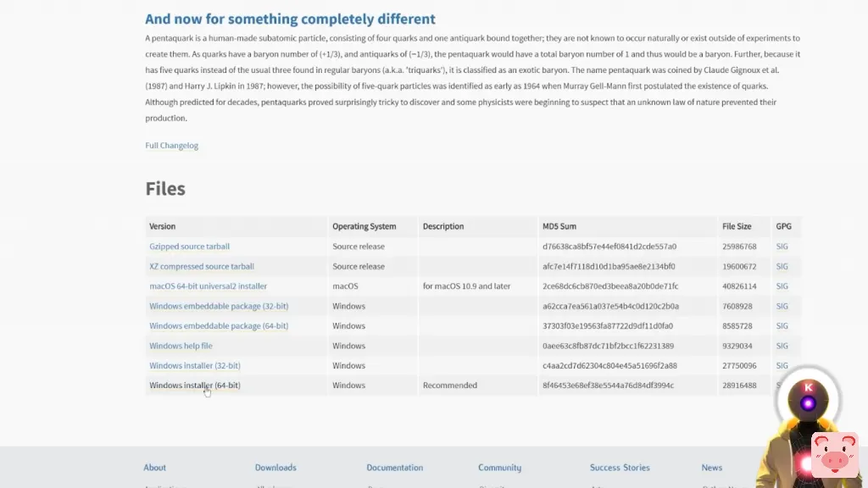This screenshot has width=868, height=488.
Task: Open the Full Changelog link
Action: (171, 146)
